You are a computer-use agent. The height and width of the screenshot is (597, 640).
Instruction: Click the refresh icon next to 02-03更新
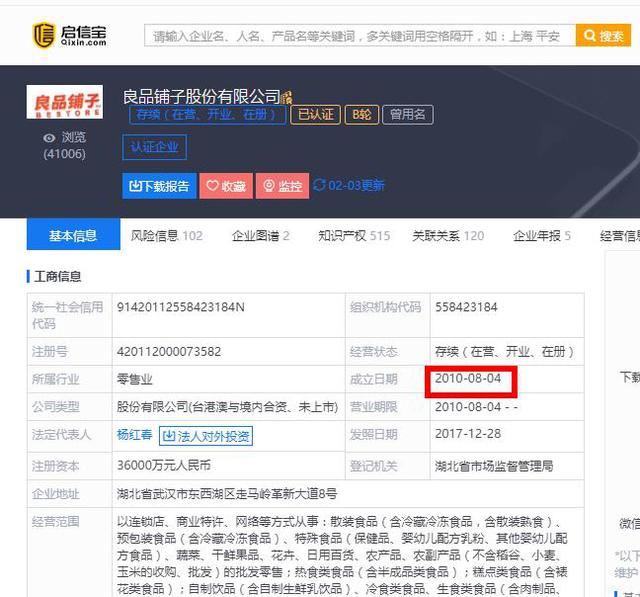tap(319, 185)
